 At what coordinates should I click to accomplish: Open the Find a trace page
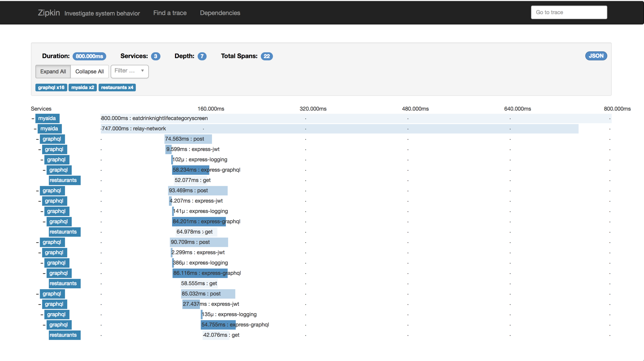(x=170, y=13)
